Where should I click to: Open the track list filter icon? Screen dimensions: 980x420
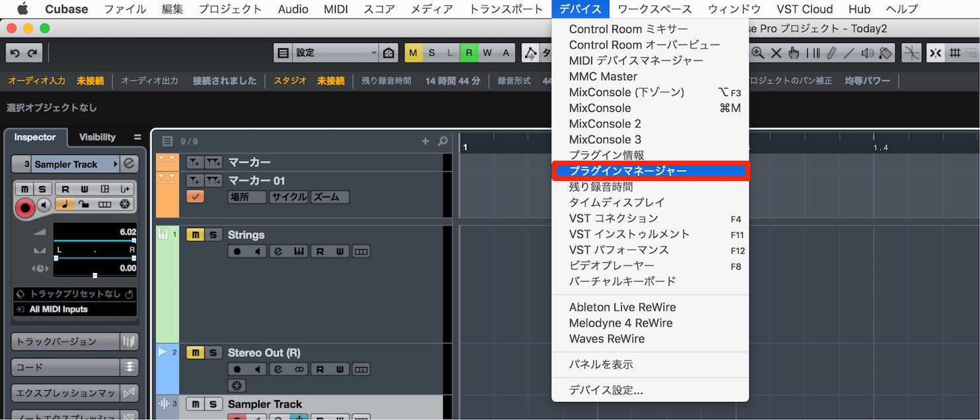pos(168,141)
